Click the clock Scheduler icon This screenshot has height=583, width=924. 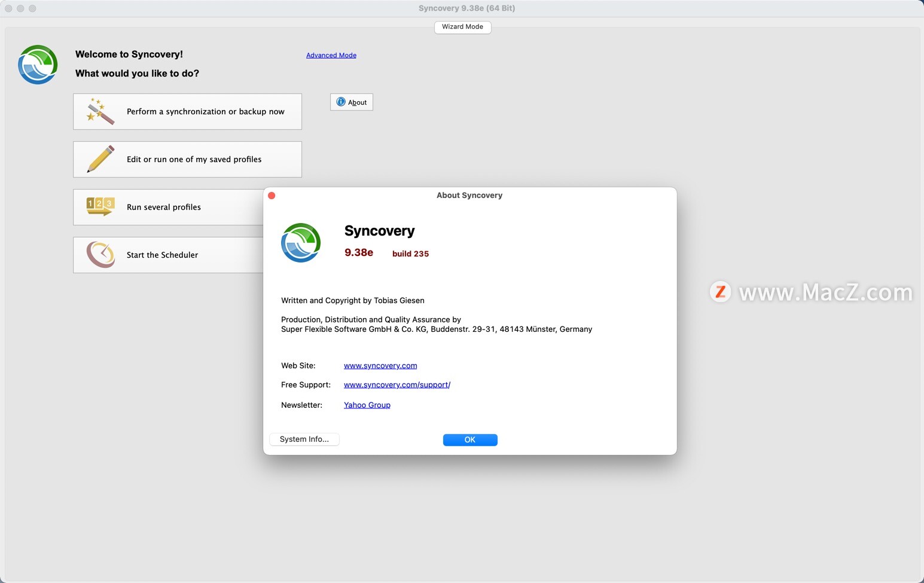coord(100,255)
